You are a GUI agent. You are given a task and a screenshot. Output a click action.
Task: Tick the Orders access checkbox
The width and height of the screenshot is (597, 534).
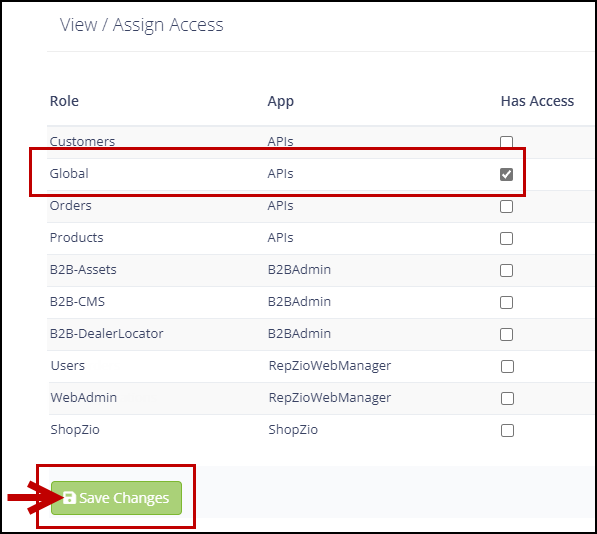(x=506, y=207)
